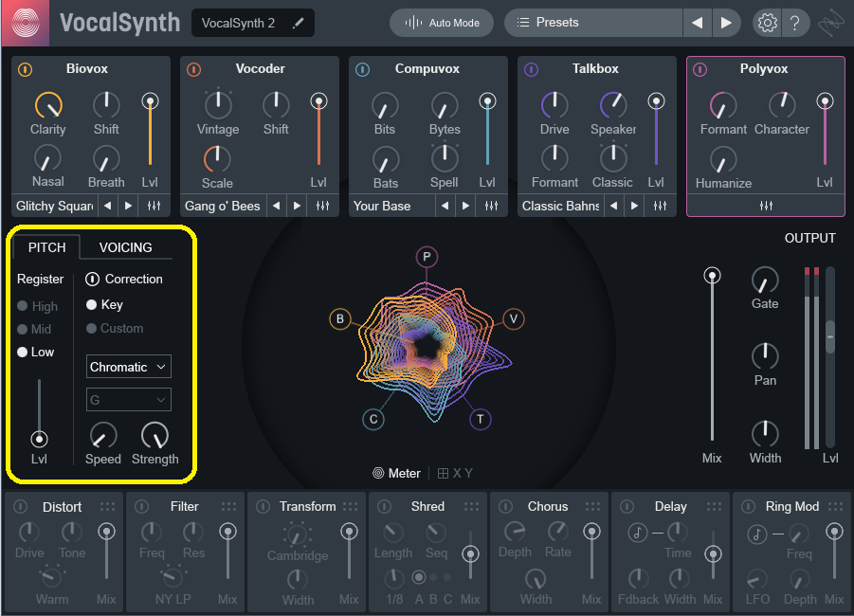Open Gang o' Bees Vocoder preset name
Screen dimensions: 854x616
(222, 206)
